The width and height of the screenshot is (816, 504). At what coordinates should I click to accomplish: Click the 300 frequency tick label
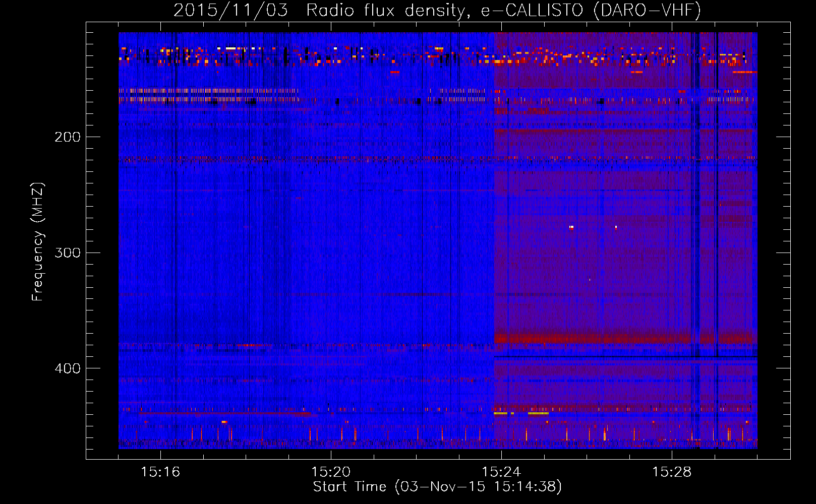68,253
